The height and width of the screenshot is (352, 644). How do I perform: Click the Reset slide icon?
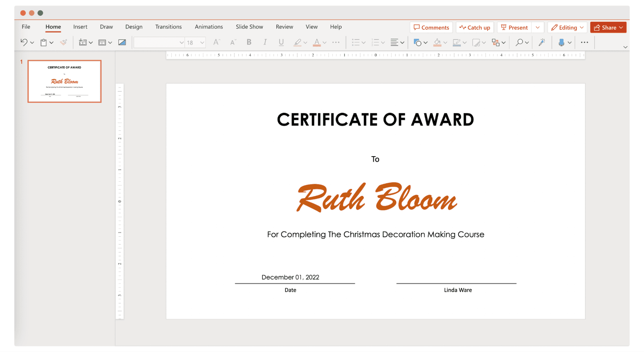coord(122,42)
